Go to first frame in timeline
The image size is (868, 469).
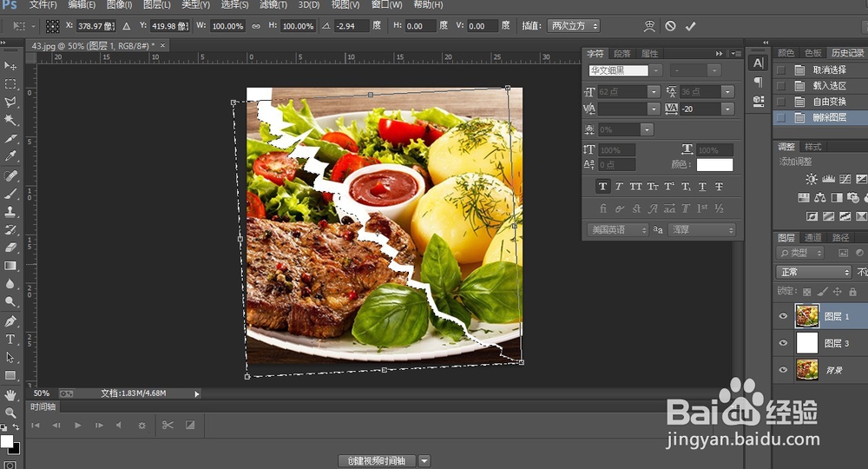36,426
